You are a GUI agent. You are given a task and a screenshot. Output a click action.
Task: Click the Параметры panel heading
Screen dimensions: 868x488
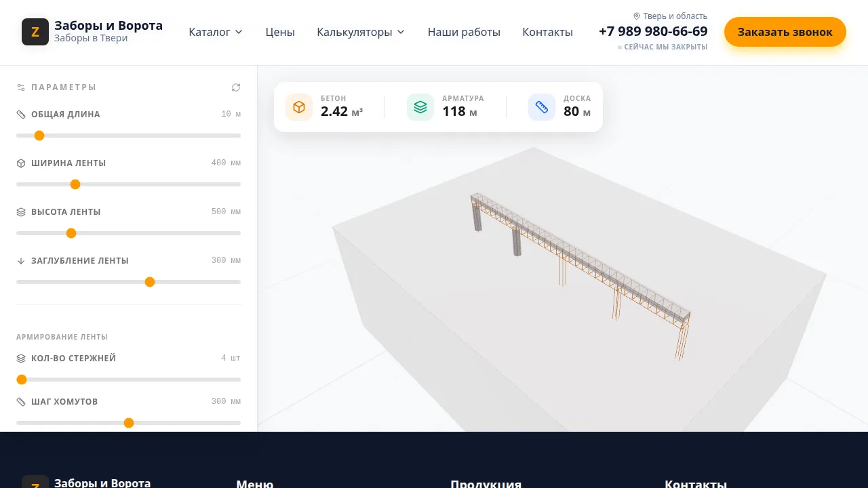(x=64, y=87)
